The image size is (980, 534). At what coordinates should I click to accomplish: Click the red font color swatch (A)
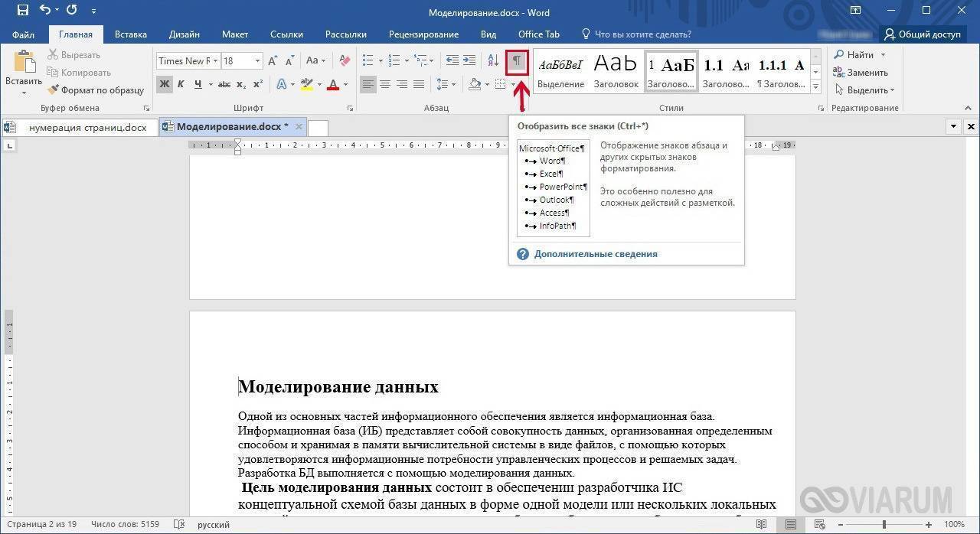[333, 84]
